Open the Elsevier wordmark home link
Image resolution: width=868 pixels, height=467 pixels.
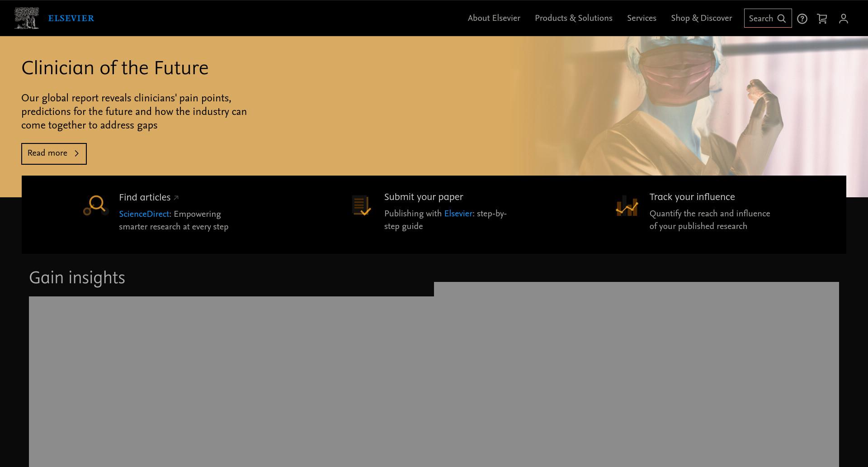pos(71,19)
